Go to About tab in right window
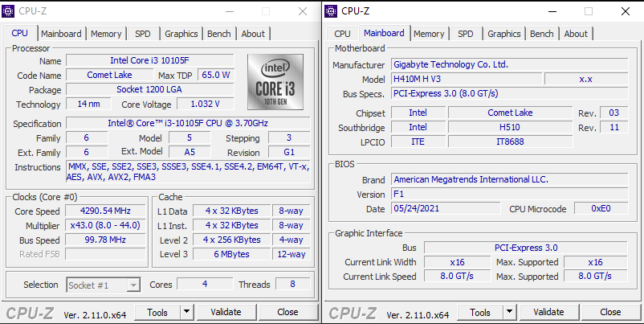 pos(575,34)
